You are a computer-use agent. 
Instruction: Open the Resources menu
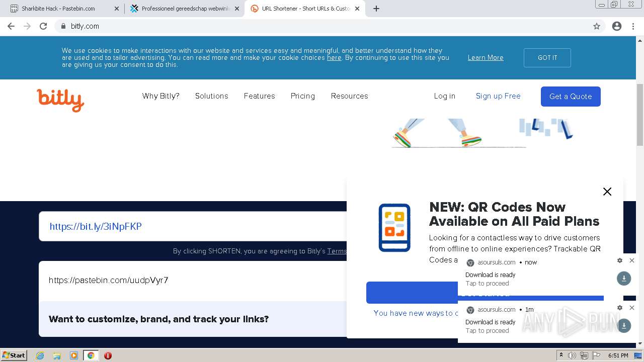click(349, 96)
